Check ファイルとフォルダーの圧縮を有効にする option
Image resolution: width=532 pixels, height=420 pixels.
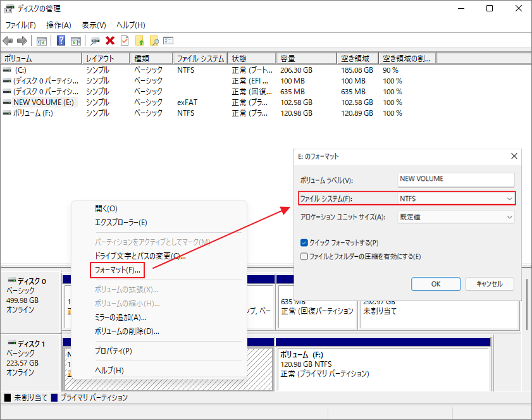[x=303, y=256]
